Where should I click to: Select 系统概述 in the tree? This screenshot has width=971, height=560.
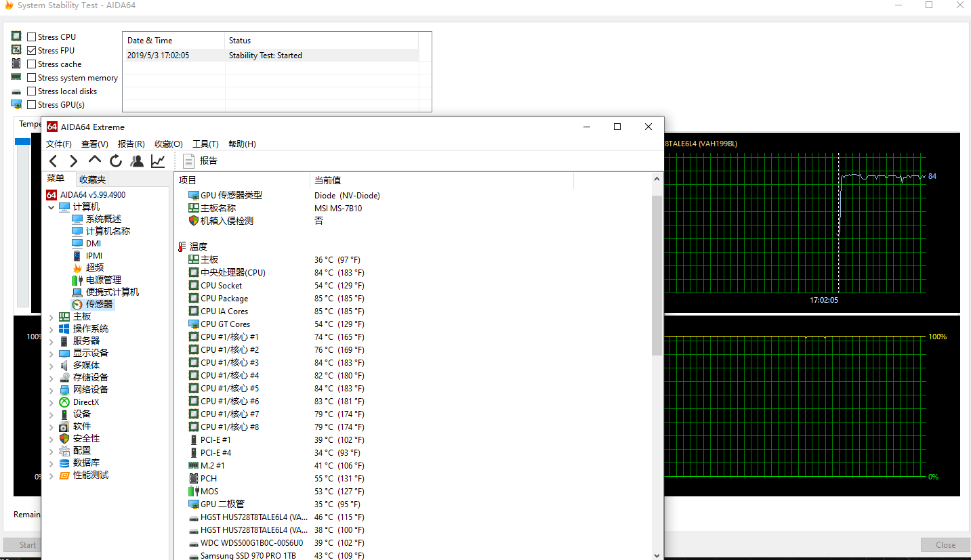[103, 219]
